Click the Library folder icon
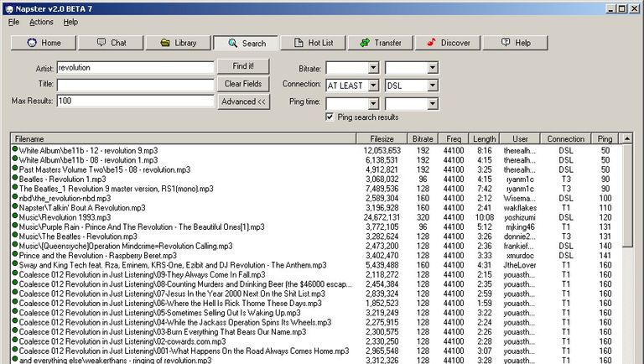The image size is (644, 364). pos(165,42)
